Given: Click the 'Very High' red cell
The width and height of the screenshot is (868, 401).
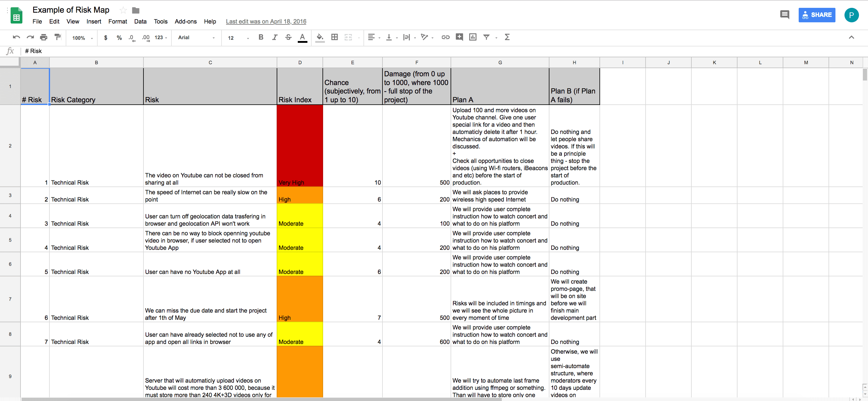Looking at the screenshot, I should [x=300, y=146].
